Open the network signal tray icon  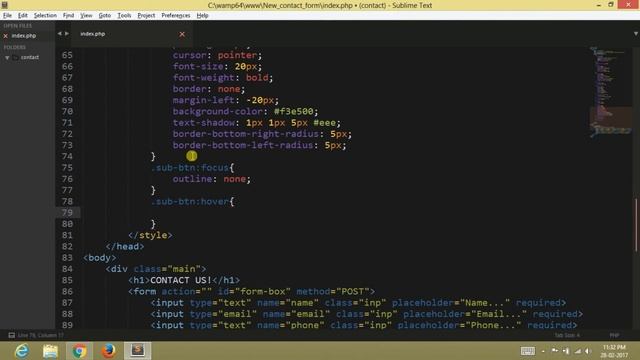coord(578,351)
